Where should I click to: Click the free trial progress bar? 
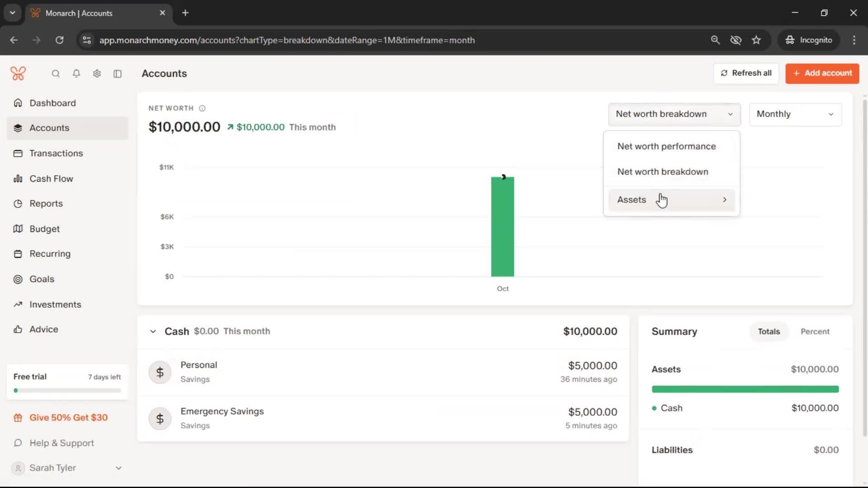pyautogui.click(x=67, y=390)
